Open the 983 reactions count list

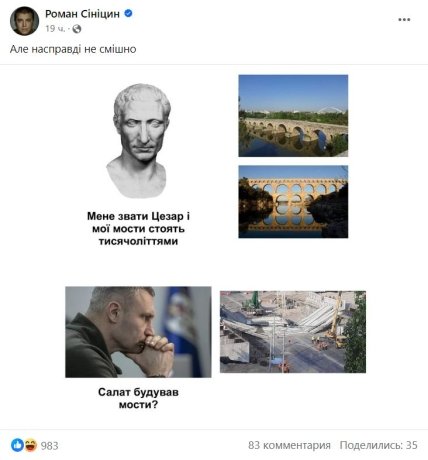(49, 445)
